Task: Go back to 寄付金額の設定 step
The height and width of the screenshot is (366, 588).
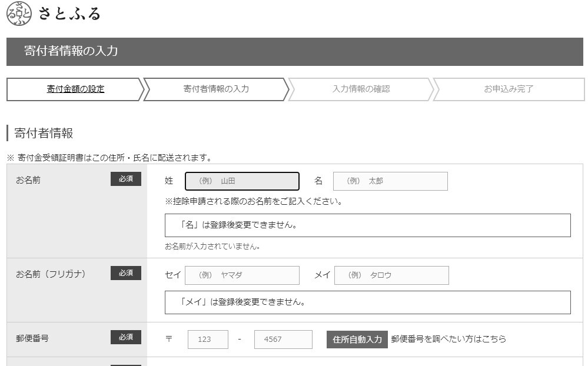Action: point(75,89)
